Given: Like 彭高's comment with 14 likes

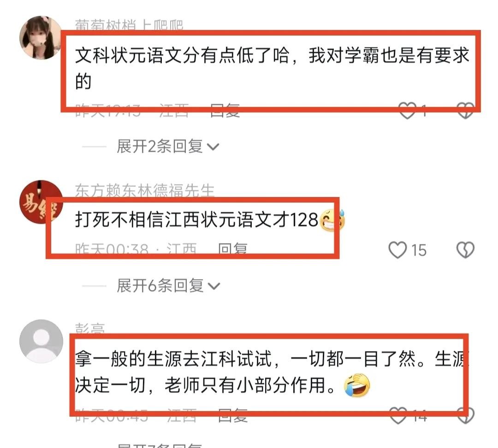Looking at the screenshot, I should tap(398, 415).
